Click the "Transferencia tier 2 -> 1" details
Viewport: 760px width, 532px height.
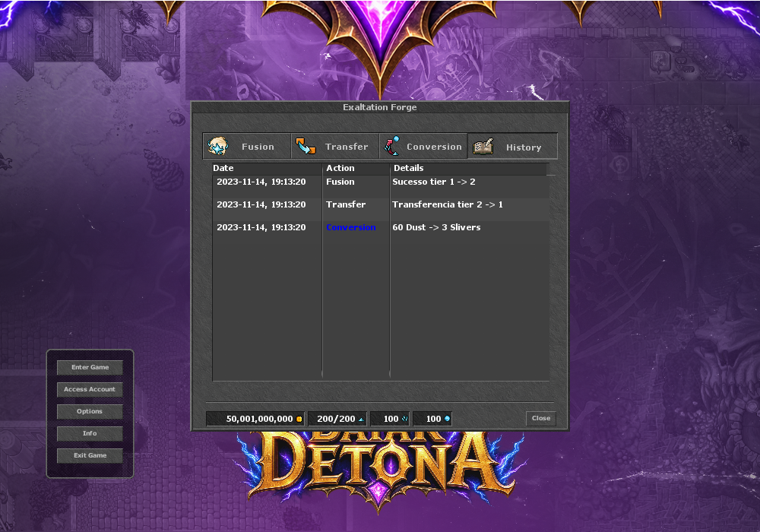(x=448, y=204)
